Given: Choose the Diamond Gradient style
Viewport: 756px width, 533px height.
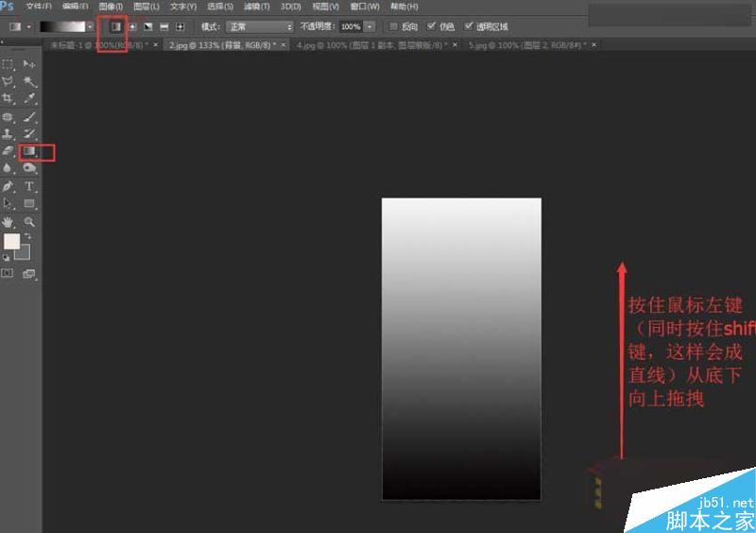Looking at the screenshot, I should [180, 26].
